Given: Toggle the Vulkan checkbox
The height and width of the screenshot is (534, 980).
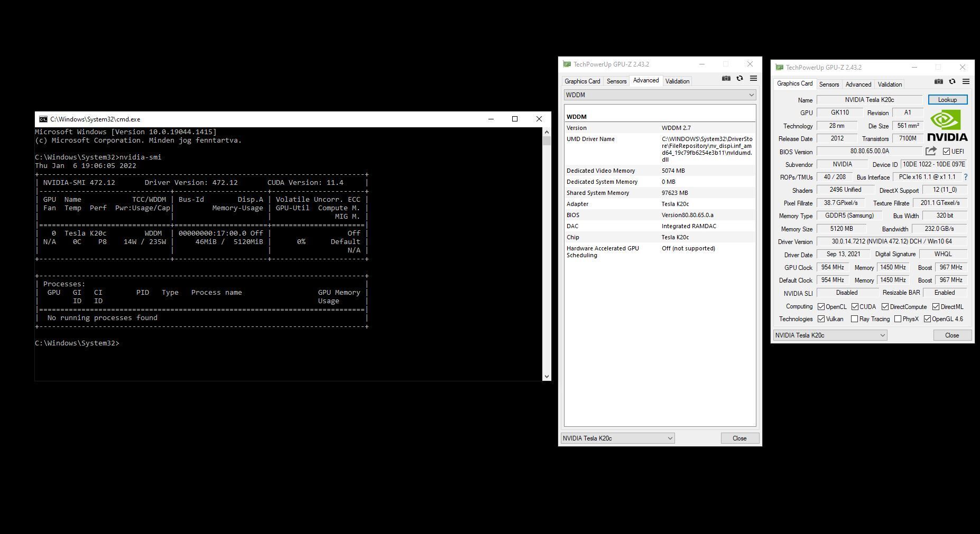Looking at the screenshot, I should tap(821, 319).
